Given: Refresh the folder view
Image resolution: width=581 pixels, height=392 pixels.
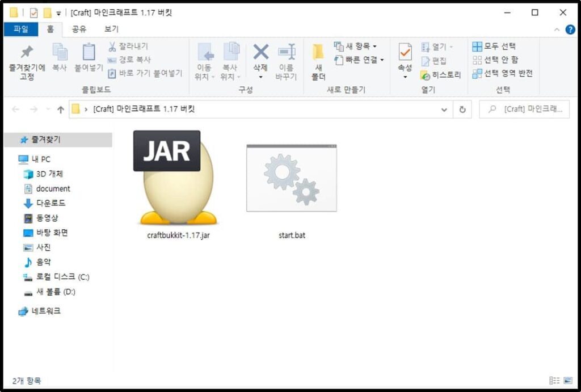Looking at the screenshot, I should tap(462, 109).
